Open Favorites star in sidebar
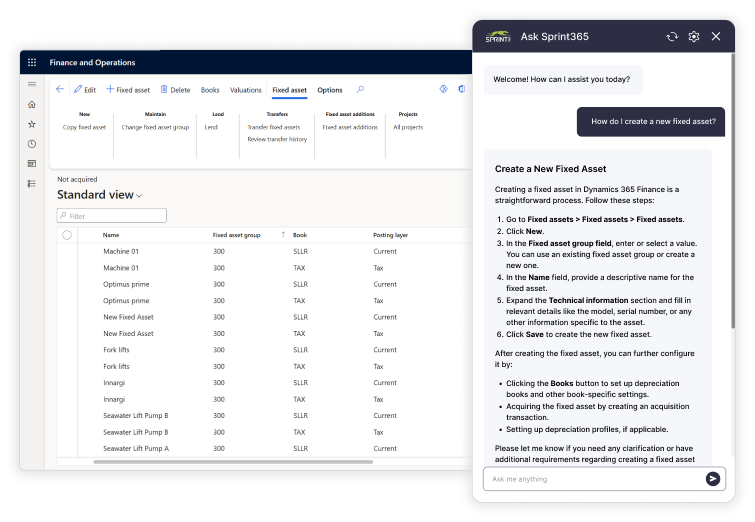Screen dimensions: 755x522 coord(32,124)
